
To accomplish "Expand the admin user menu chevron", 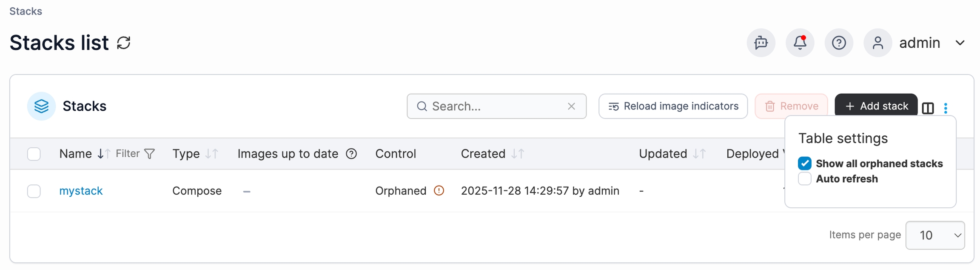I will (960, 43).
